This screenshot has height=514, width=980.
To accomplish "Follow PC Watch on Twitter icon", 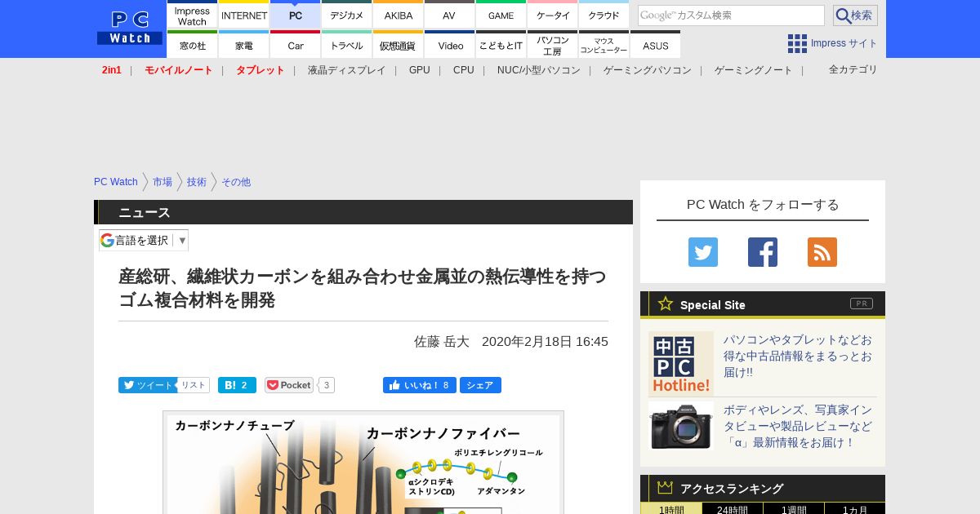I will [x=703, y=252].
